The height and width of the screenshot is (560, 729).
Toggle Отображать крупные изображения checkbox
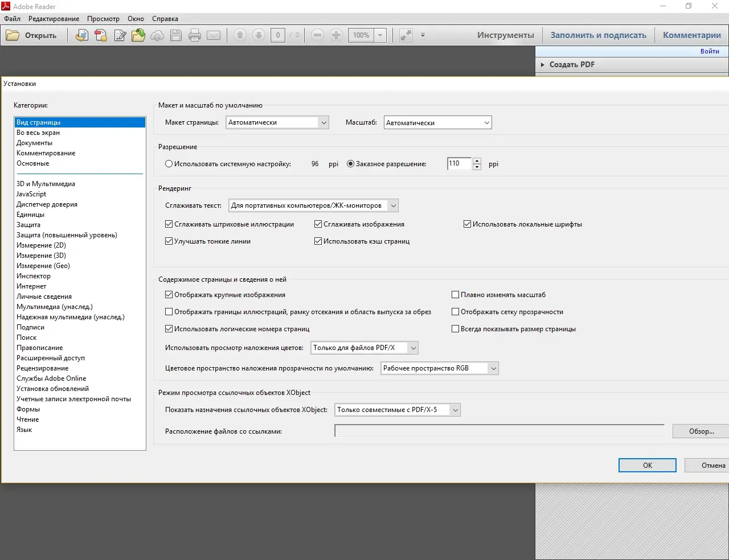point(169,295)
